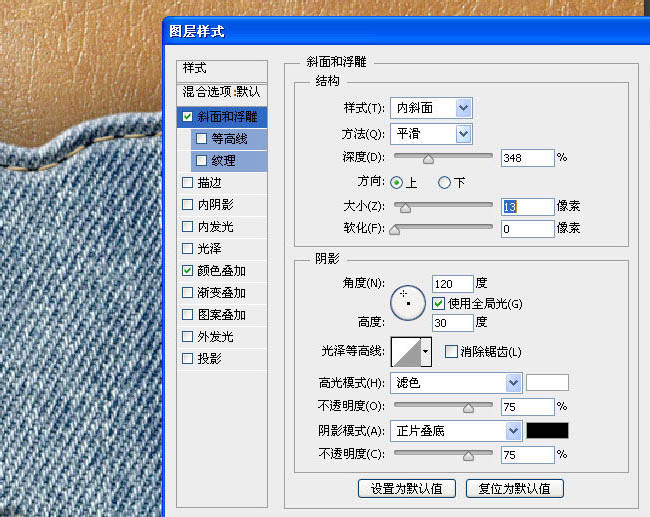The height and width of the screenshot is (517, 650).
Task: Click 设置为默认值 button
Action: (x=407, y=489)
